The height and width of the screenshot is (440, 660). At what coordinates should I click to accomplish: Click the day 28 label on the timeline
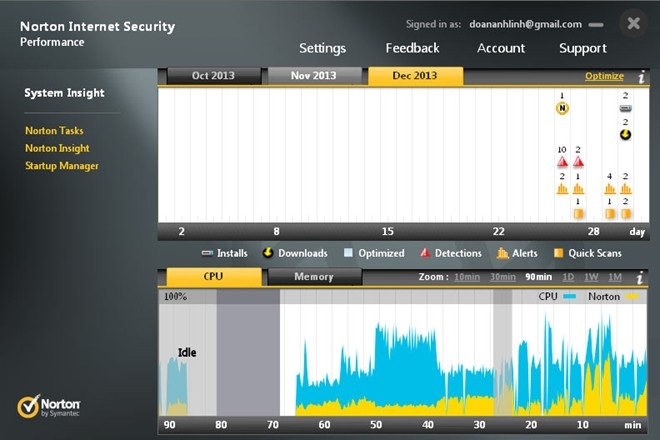tap(593, 232)
